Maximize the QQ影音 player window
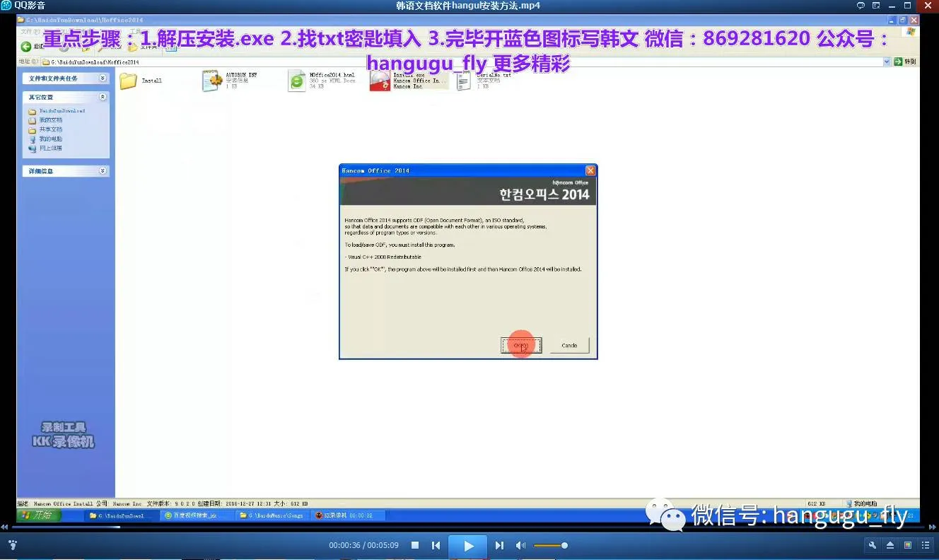The width and height of the screenshot is (939, 560). (908, 6)
